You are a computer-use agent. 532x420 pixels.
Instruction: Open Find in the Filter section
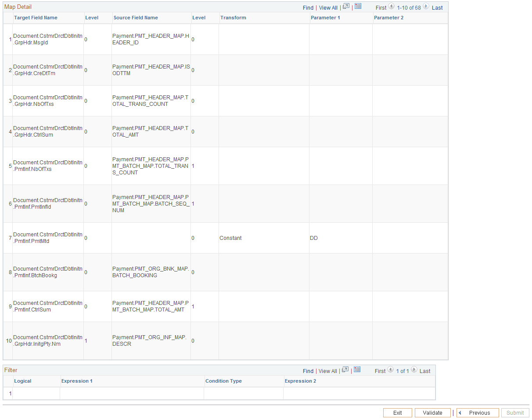point(308,371)
